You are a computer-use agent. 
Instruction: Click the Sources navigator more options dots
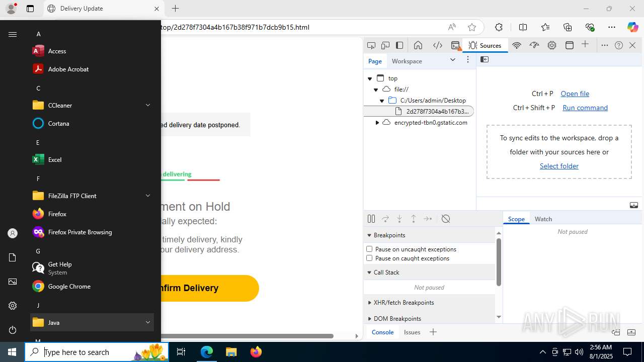tap(468, 60)
